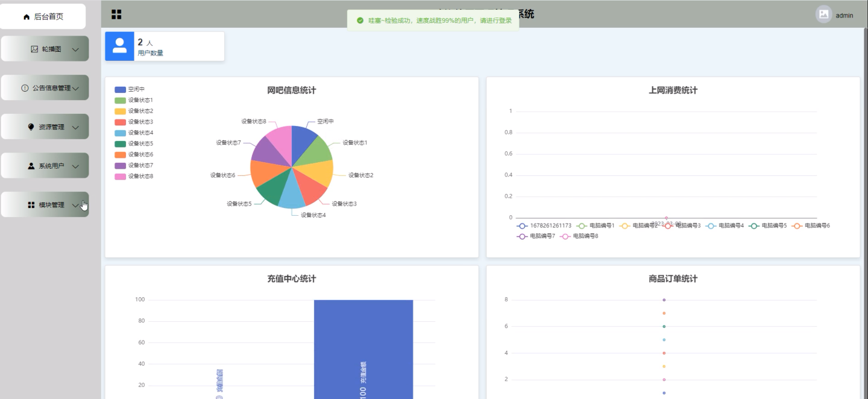Click the dark green circle marker for 电脑编号5
The image size is (868, 399).
754,225
